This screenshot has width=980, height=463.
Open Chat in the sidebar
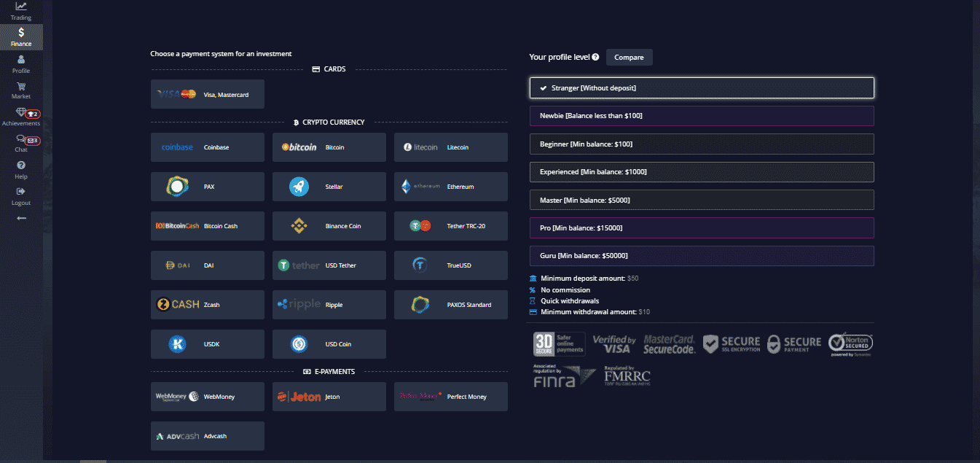21,144
